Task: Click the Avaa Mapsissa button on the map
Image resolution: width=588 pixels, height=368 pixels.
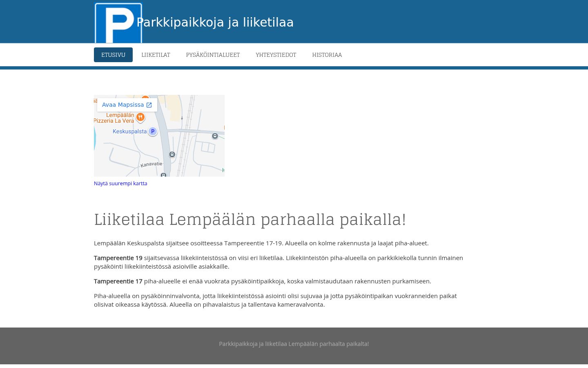Action: click(x=127, y=105)
